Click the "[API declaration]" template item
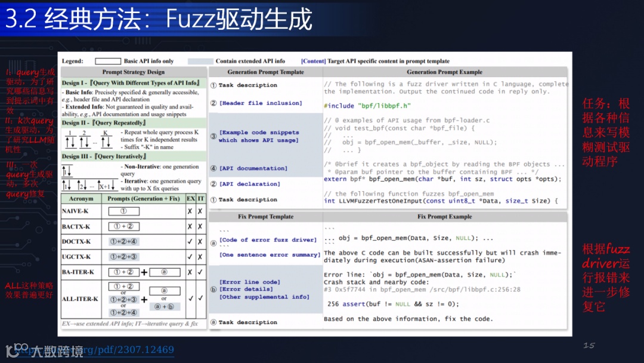The image size is (644, 363). pos(249,184)
